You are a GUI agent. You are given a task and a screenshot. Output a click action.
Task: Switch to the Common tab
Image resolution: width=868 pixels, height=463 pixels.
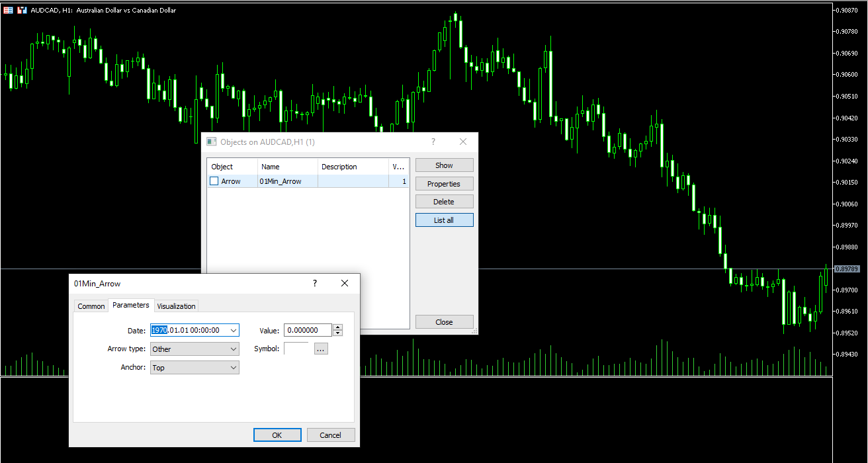pyautogui.click(x=91, y=306)
